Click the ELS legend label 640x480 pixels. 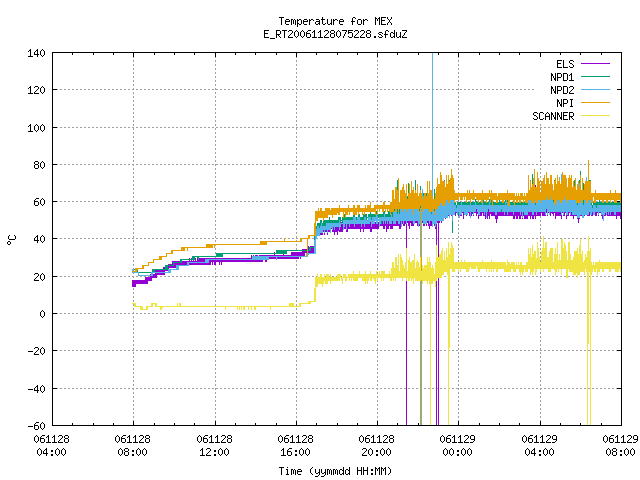click(x=565, y=64)
